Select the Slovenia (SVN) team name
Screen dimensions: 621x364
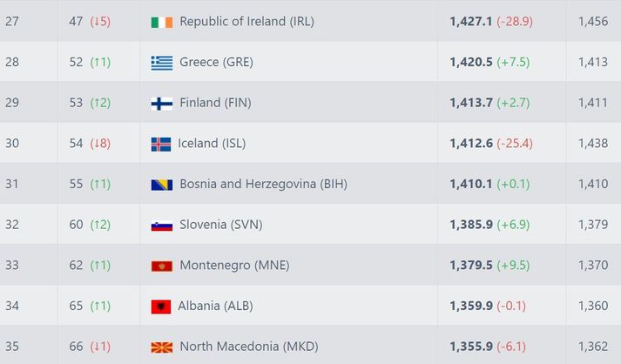(x=221, y=225)
